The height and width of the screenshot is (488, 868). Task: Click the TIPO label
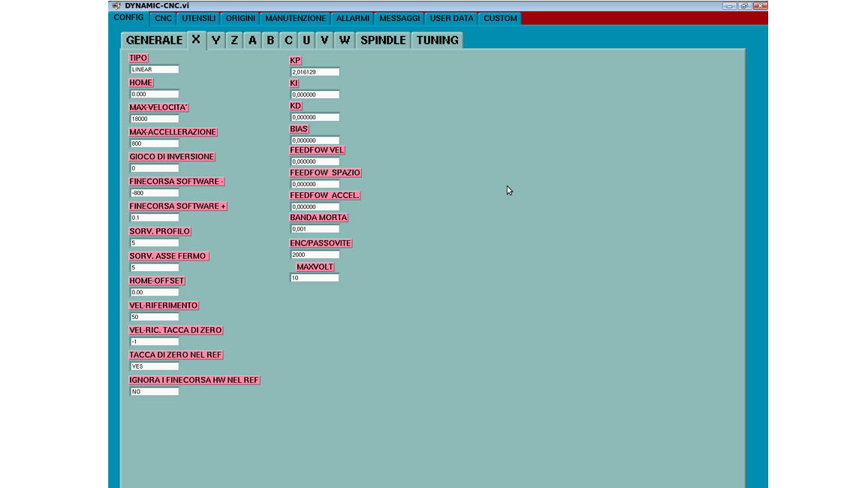coord(138,58)
